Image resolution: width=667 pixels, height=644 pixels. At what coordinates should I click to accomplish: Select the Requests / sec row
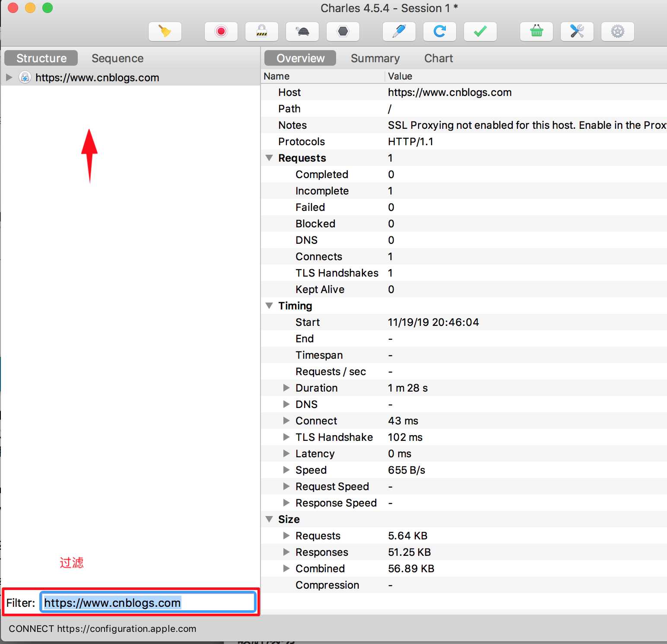(x=464, y=371)
